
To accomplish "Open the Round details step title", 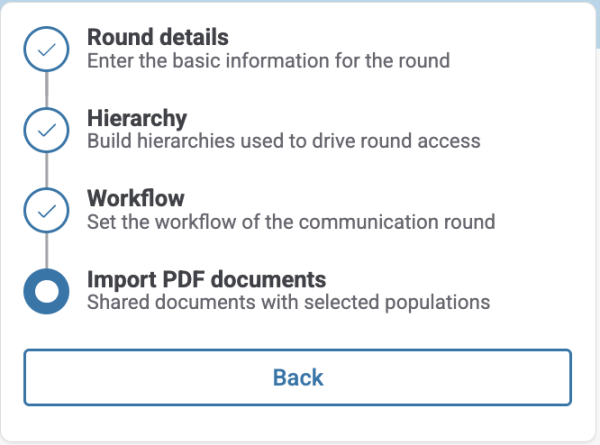I will click(157, 38).
